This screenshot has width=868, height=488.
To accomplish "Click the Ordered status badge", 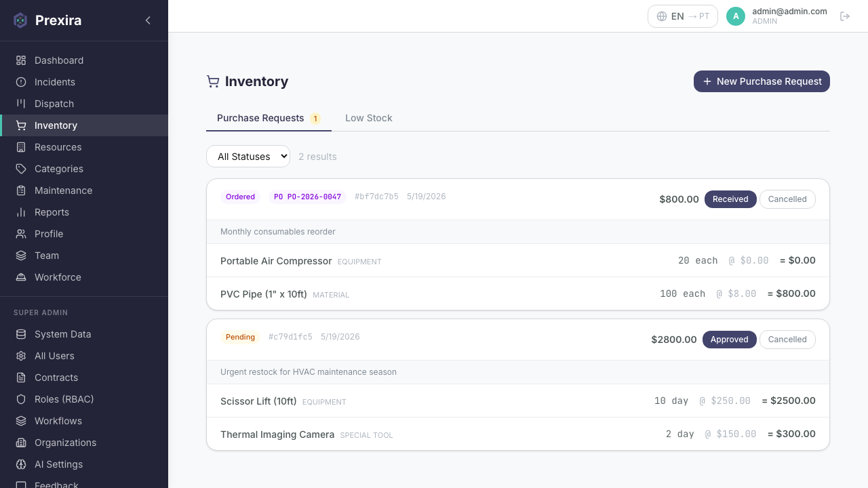I will pos(241,197).
